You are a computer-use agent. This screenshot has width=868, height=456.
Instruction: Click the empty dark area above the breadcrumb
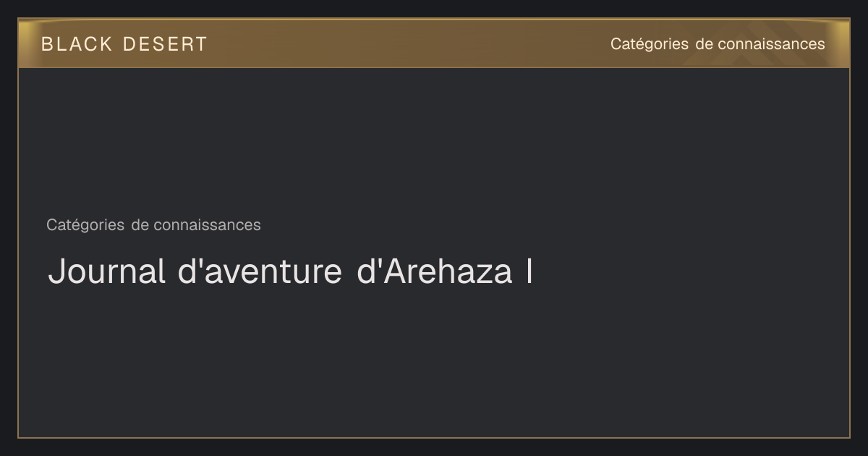click(x=434, y=138)
